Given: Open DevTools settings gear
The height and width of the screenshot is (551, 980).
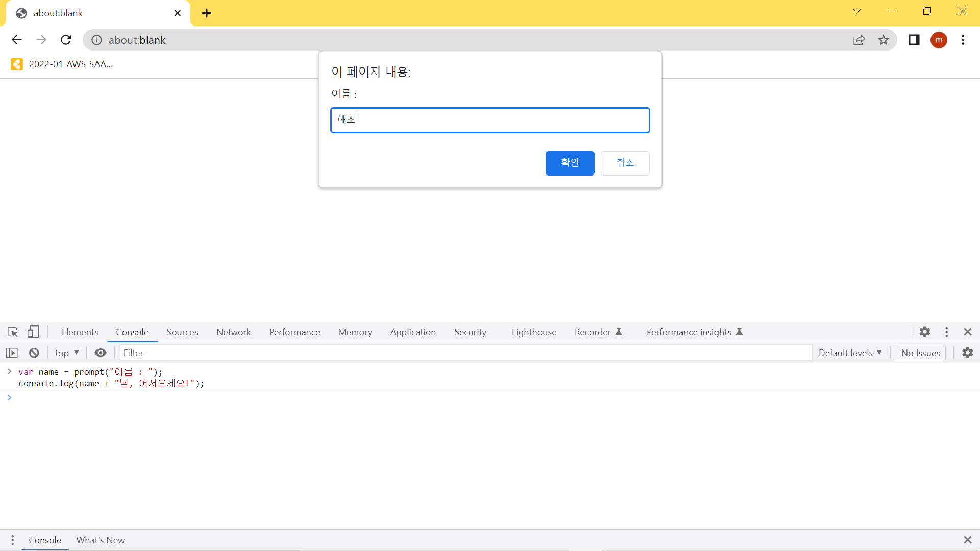Looking at the screenshot, I should pos(925,332).
